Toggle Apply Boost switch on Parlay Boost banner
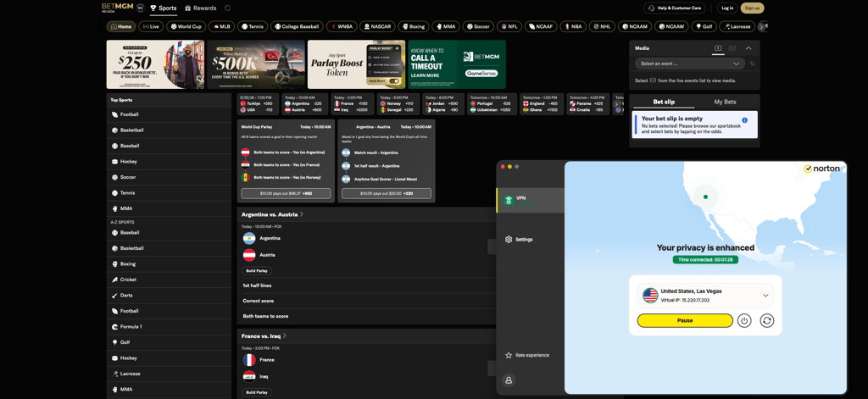 pos(394,81)
